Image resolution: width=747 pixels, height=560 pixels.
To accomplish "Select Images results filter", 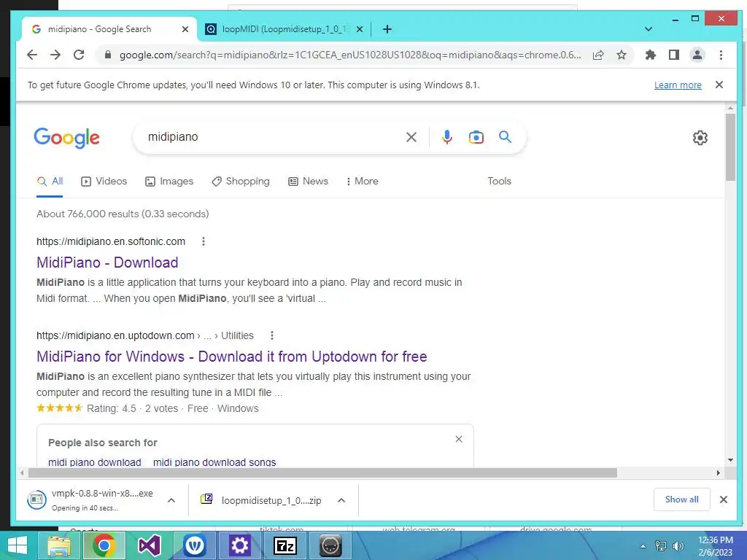I will pos(169,181).
